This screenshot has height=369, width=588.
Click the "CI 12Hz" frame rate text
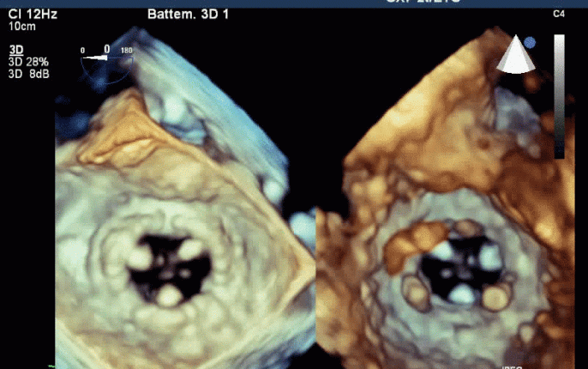click(x=33, y=15)
